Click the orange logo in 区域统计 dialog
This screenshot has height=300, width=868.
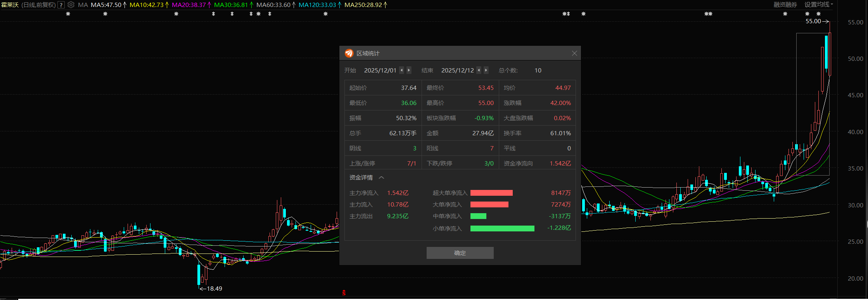[349, 53]
